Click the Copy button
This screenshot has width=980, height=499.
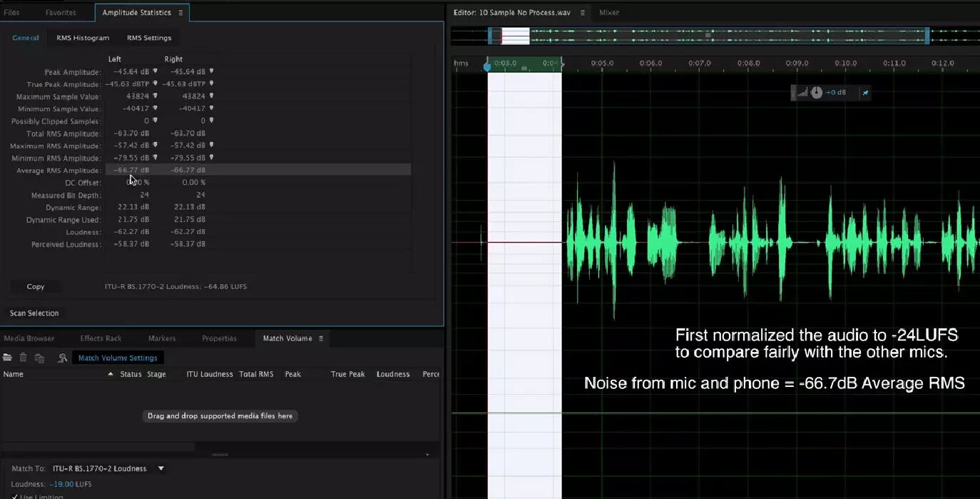click(36, 286)
